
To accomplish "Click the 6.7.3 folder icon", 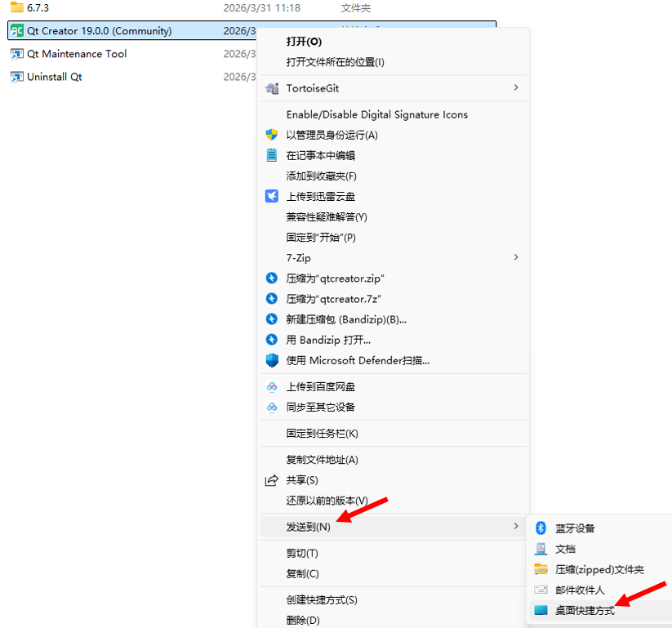I will point(17,7).
